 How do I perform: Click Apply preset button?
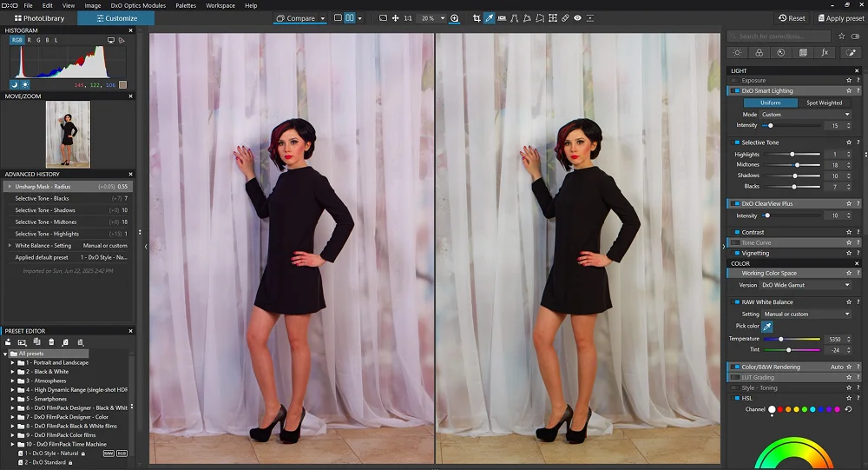click(840, 18)
